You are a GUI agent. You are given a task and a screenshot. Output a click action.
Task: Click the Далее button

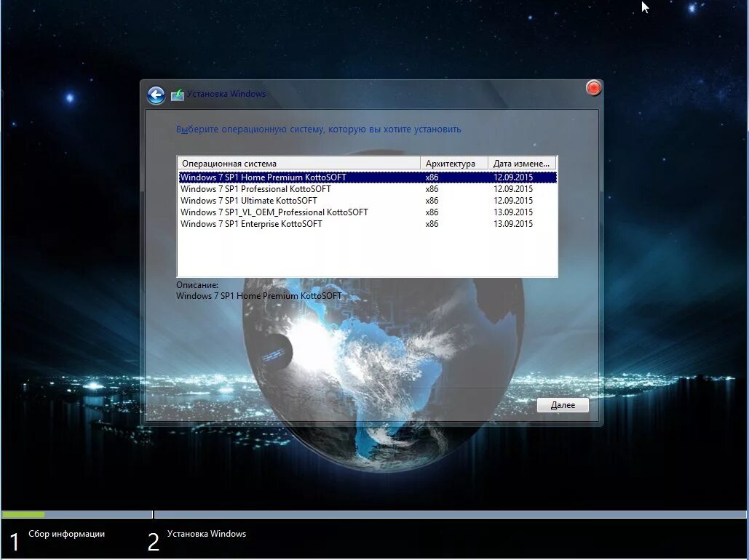click(563, 405)
